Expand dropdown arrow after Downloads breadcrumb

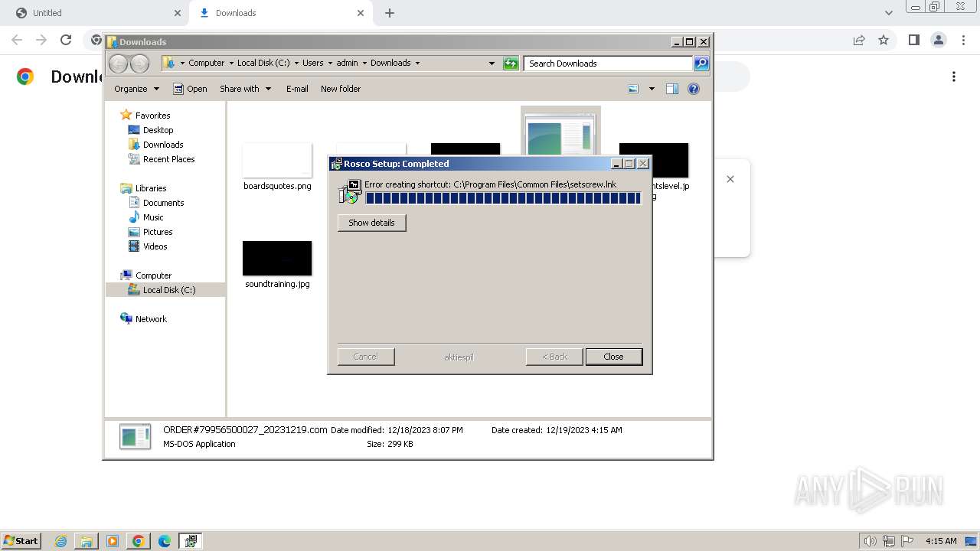point(417,63)
